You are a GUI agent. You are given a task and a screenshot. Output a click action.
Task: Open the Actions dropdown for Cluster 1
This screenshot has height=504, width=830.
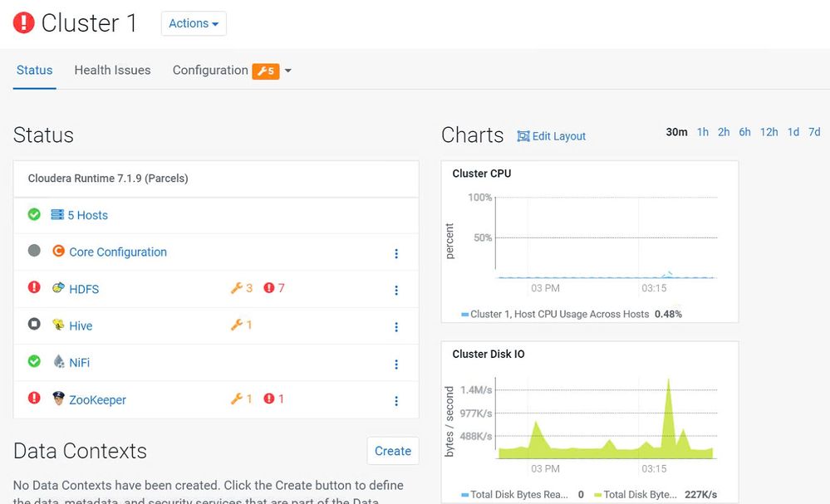[194, 23]
